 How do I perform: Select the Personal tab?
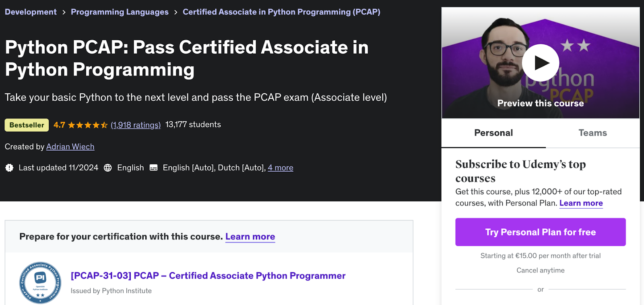pos(493,133)
